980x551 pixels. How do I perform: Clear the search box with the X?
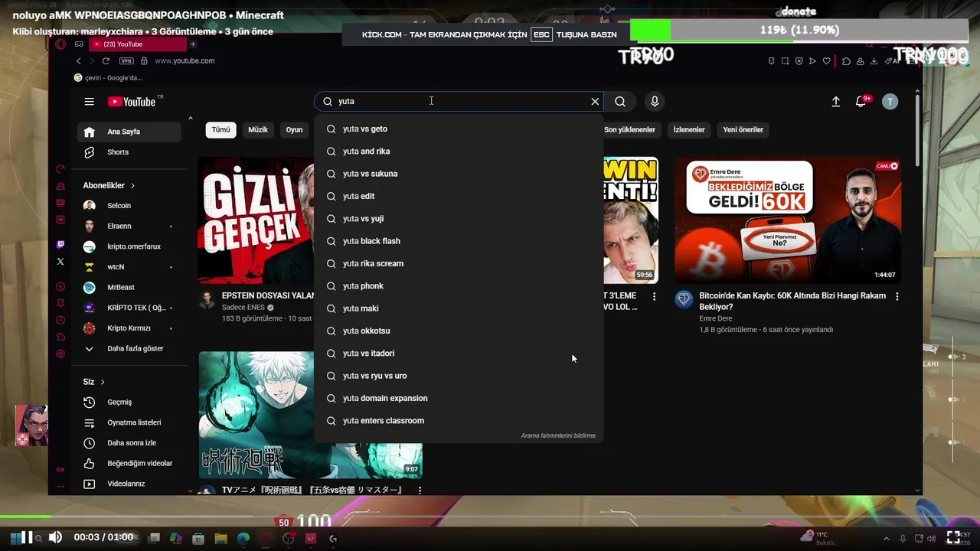point(595,101)
